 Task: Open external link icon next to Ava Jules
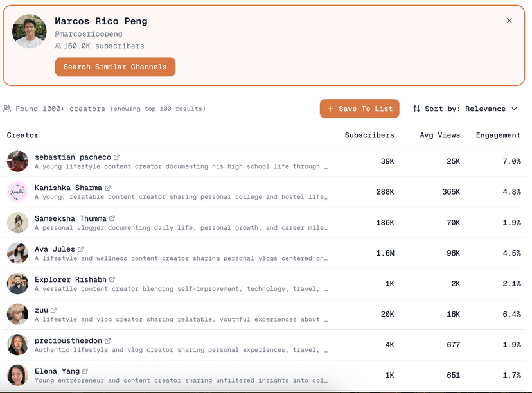point(81,249)
